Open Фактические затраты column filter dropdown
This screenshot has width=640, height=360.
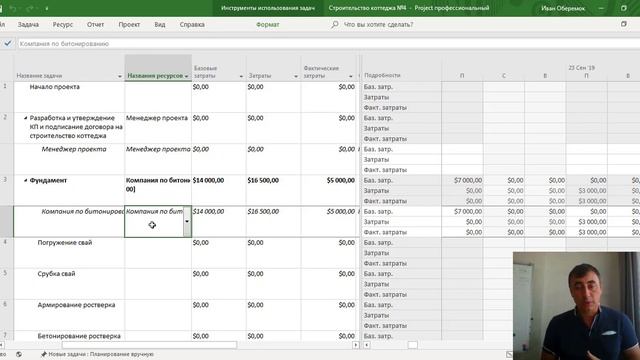pyautogui.click(x=350, y=76)
